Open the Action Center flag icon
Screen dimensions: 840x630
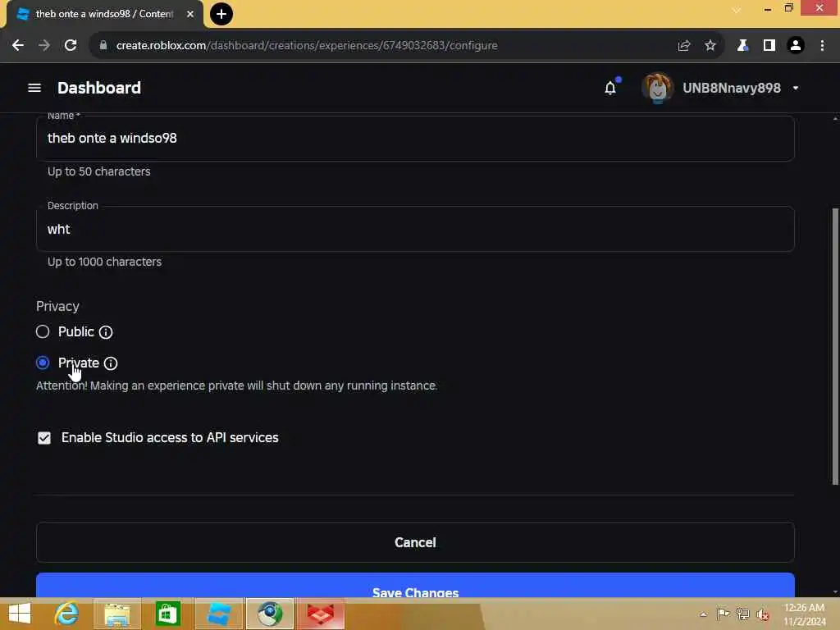723,614
